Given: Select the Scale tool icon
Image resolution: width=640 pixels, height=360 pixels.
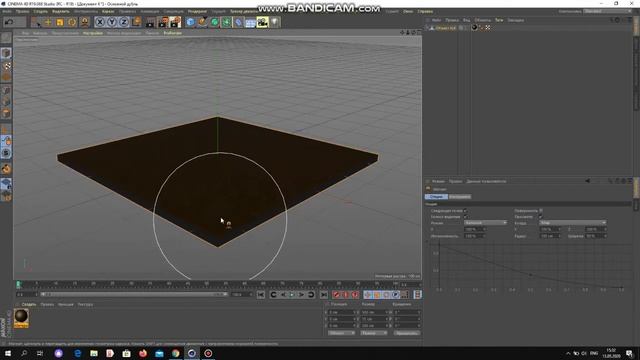Looking at the screenshot, I should tap(60, 22).
